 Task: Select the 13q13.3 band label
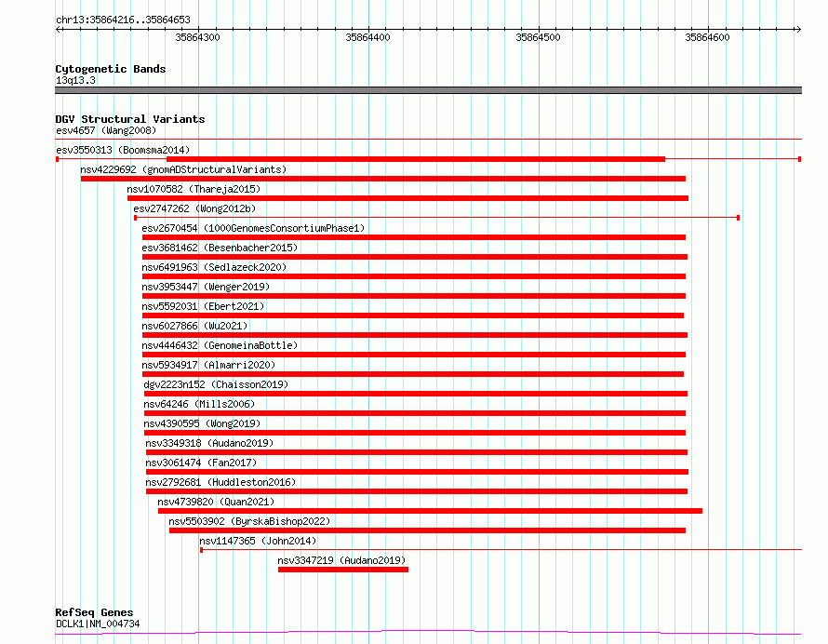(x=75, y=80)
